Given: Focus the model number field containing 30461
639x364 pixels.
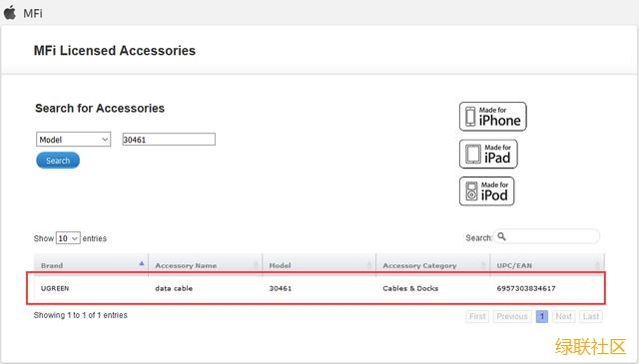Looking at the screenshot, I should [x=169, y=140].
